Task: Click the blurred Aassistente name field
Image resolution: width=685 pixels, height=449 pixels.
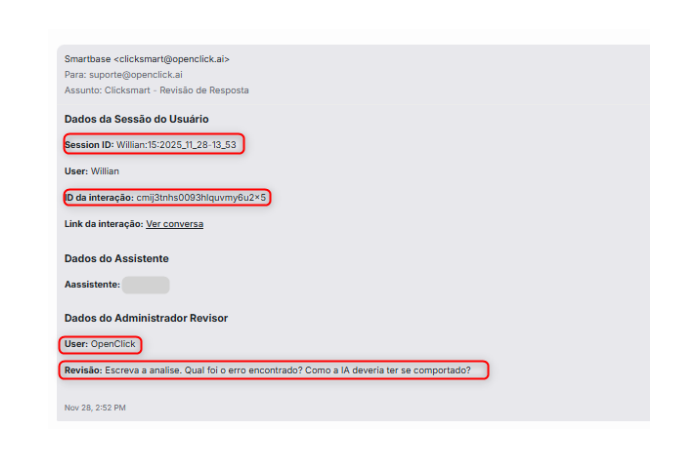Action: pyautogui.click(x=146, y=285)
